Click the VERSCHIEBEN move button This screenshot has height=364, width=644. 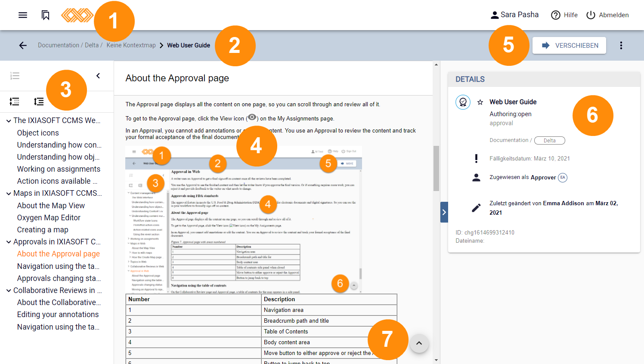[569, 45]
